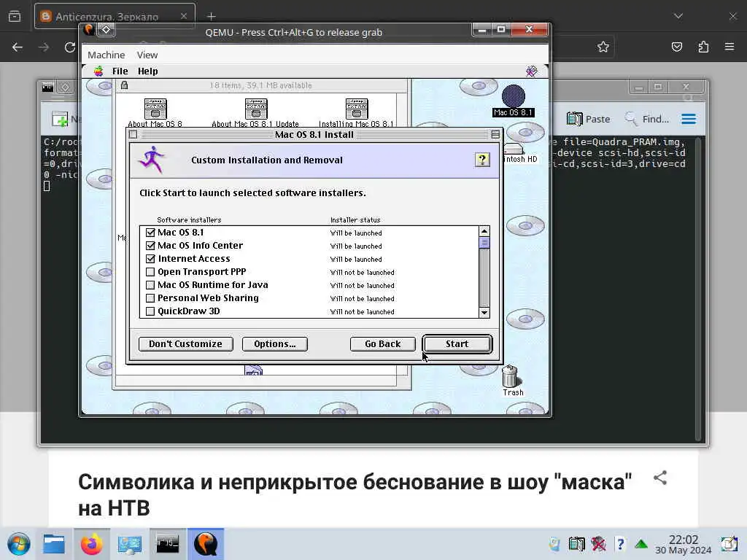Open Firefox from the taskbar
Screen dimensions: 747x560
click(91, 544)
